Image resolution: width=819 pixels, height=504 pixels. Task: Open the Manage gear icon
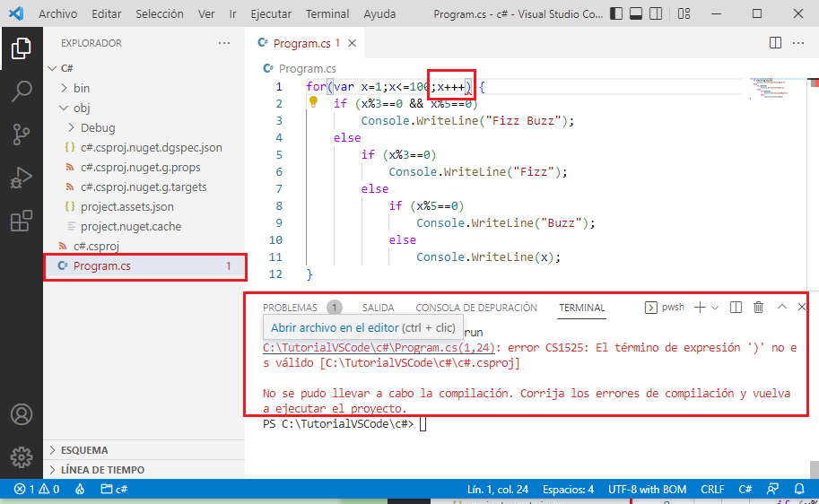[x=21, y=457]
